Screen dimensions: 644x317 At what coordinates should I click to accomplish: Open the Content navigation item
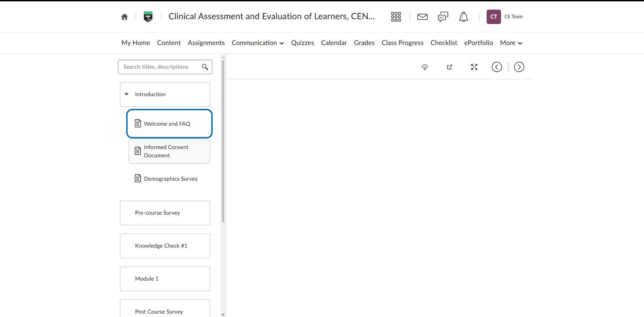tap(169, 43)
